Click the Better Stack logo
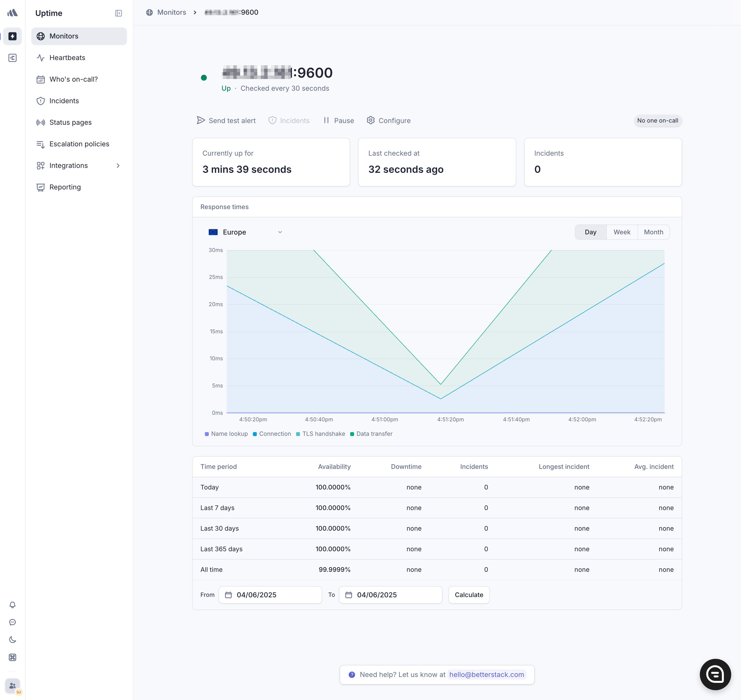Viewport: 741px width, 700px height. (12, 12)
